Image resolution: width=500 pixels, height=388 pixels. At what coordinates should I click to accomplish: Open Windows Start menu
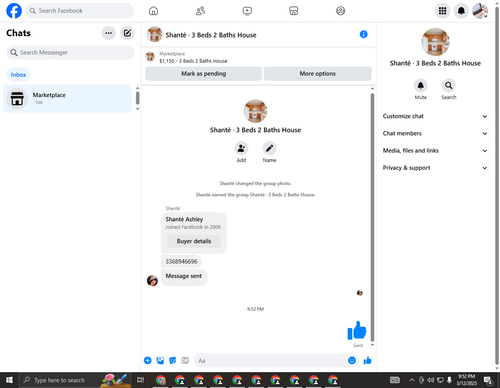[x=9, y=380]
